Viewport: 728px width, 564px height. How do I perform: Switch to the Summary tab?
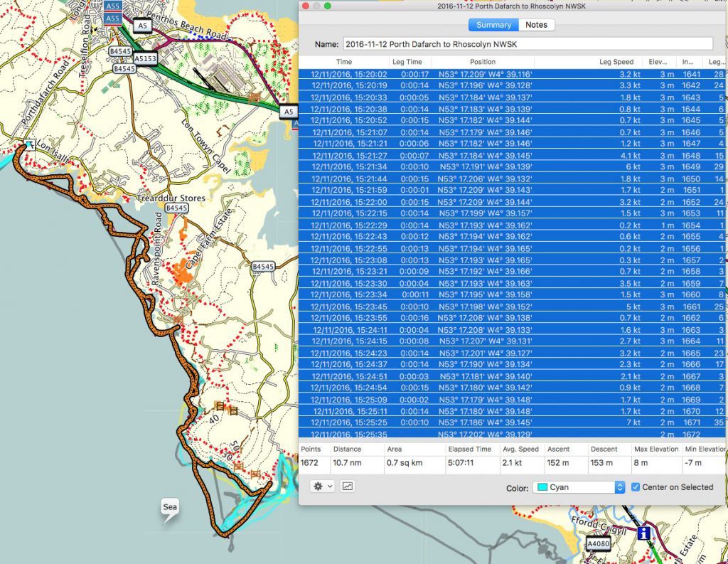click(x=493, y=25)
